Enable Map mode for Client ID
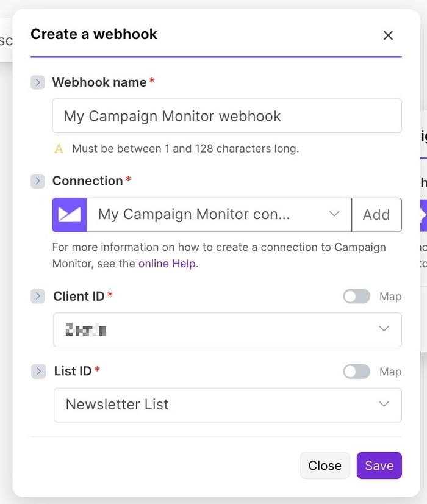Screen dimensions: 427x504 tap(356, 295)
